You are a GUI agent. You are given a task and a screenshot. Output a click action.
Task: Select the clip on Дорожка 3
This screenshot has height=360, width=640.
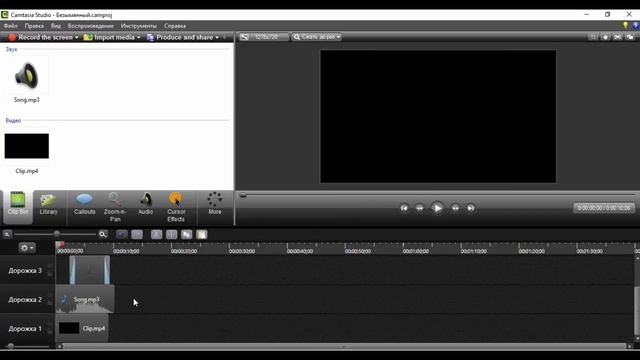[x=90, y=270]
